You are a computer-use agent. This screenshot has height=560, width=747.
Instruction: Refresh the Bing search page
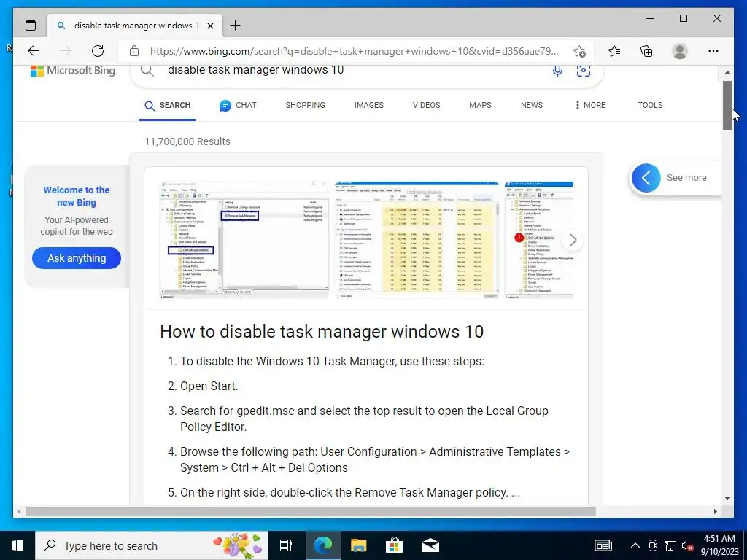[x=98, y=51]
